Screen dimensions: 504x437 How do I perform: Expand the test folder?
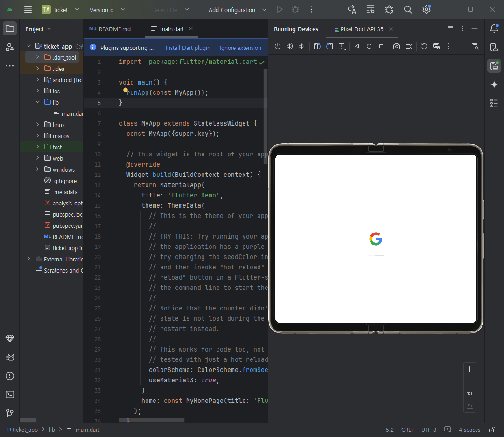(x=38, y=147)
